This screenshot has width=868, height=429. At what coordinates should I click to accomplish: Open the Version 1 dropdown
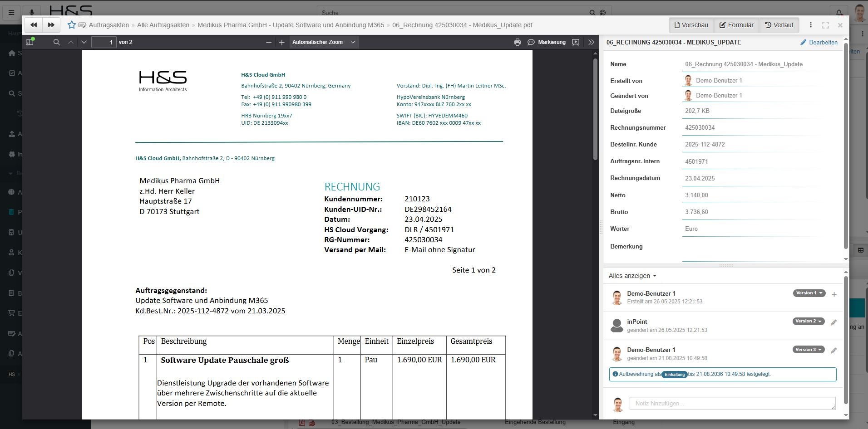pyautogui.click(x=809, y=293)
